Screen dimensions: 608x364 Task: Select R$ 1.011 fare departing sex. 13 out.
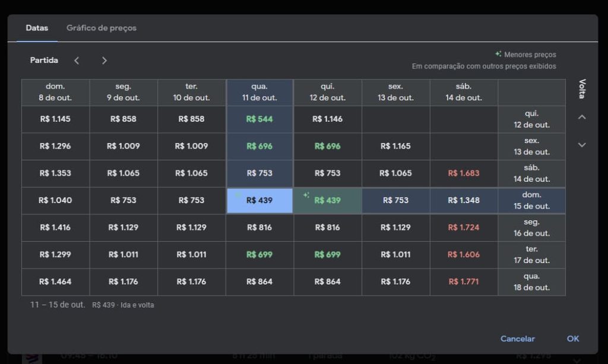(x=395, y=255)
